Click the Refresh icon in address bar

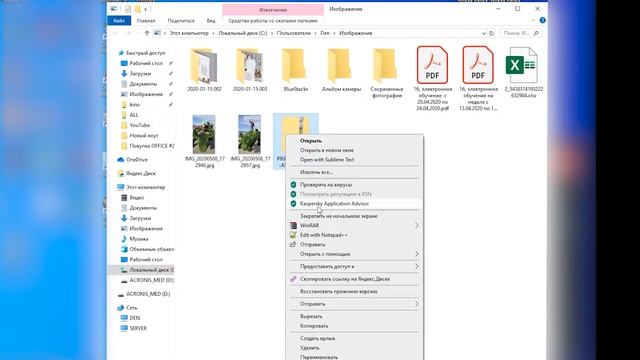click(x=491, y=33)
